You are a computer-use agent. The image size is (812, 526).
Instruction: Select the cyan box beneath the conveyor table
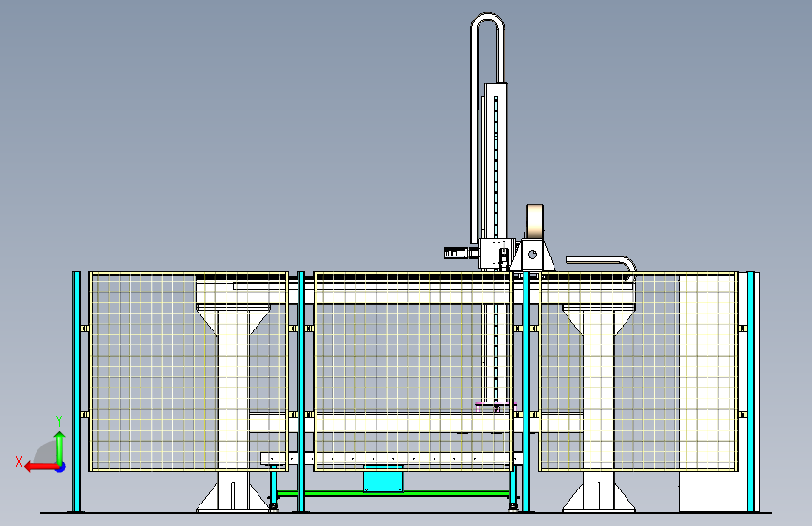(x=383, y=478)
